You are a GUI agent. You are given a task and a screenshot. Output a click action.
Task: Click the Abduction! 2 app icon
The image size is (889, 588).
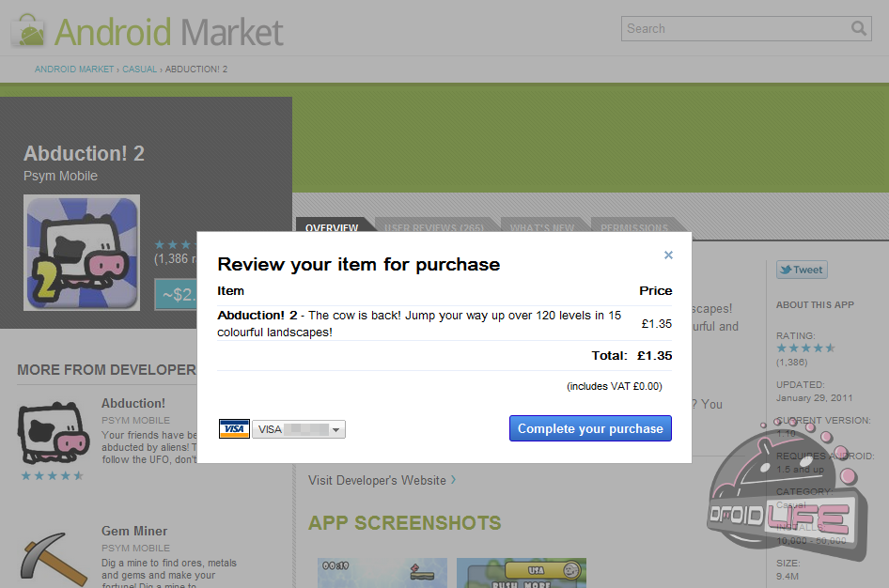82,253
